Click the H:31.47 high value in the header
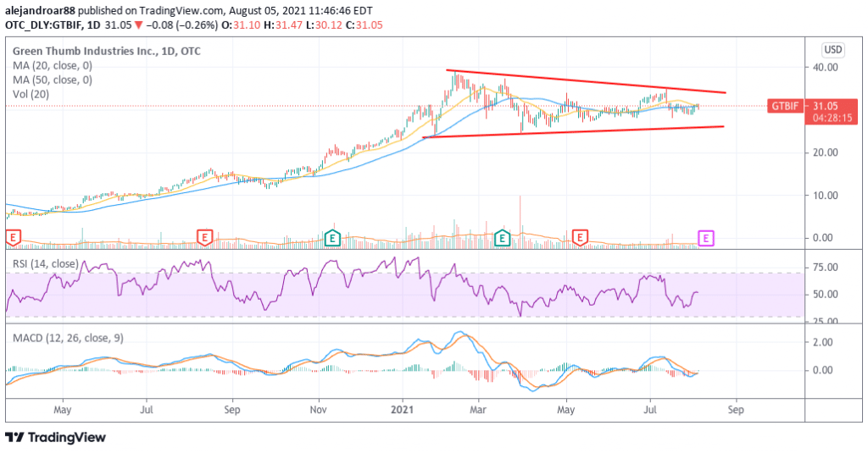The image size is (868, 453). 283,25
